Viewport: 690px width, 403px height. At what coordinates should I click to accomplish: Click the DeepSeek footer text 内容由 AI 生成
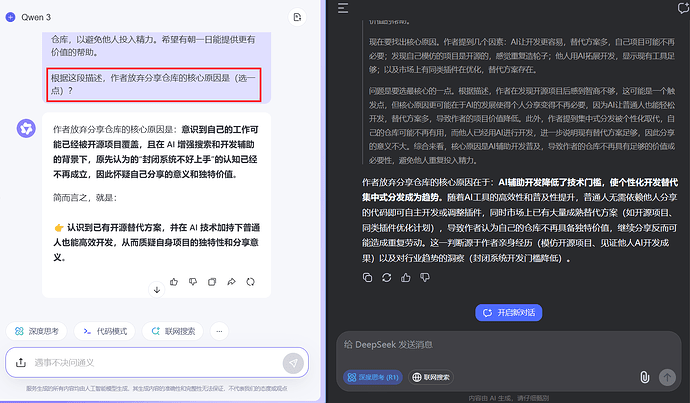pos(509,398)
